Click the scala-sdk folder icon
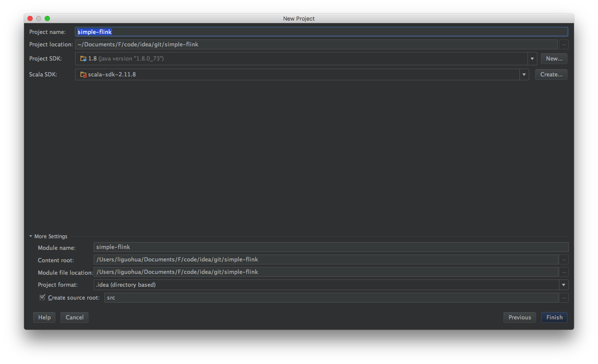This screenshot has width=598, height=364. 83,74
